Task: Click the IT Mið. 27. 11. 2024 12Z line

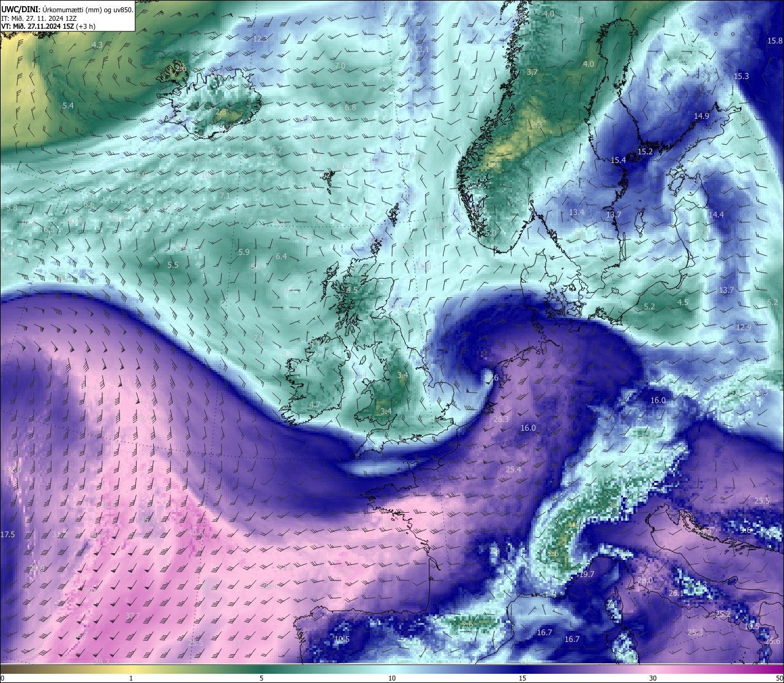Action: pos(39,18)
